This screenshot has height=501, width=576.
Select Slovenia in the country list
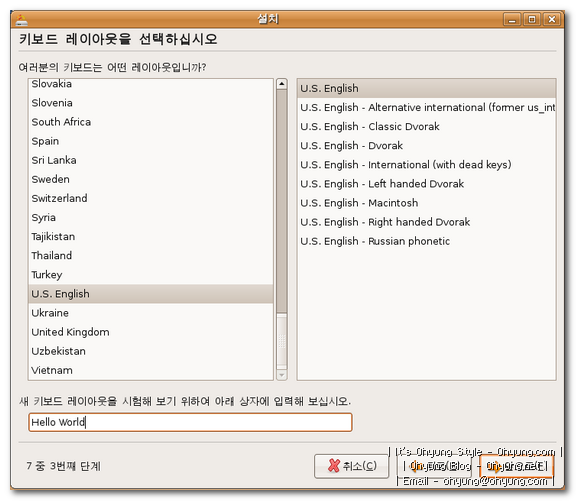[x=151, y=103]
